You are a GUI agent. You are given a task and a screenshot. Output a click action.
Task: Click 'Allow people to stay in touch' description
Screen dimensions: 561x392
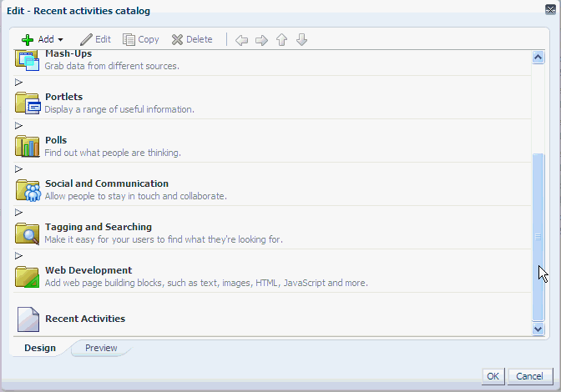tap(135, 196)
